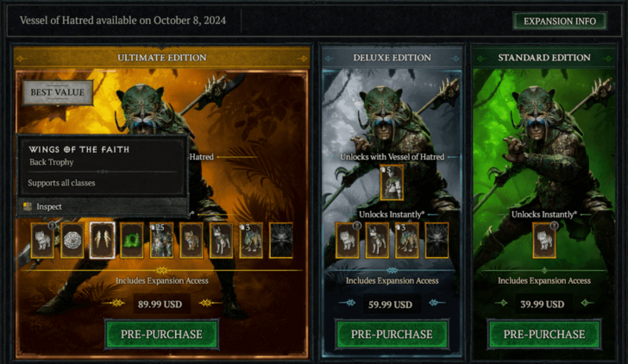Viewport: 628px width, 364px height.
Task: Pre-purchase the Deluxe Edition
Action: click(x=392, y=335)
